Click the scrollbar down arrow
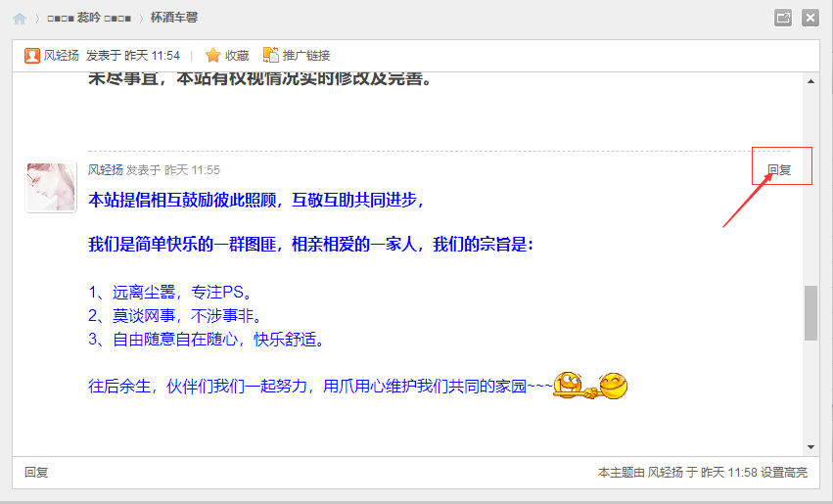Image resolution: width=833 pixels, height=504 pixels. pos(810,447)
